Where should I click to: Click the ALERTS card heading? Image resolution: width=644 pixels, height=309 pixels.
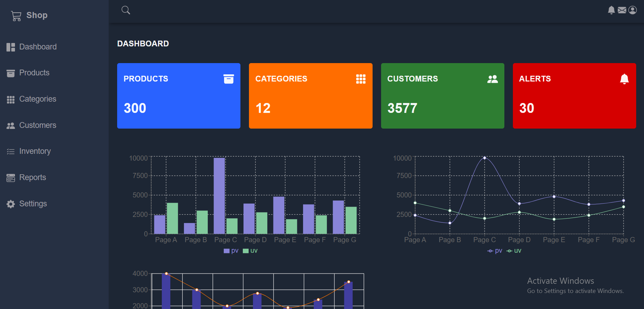click(x=535, y=79)
